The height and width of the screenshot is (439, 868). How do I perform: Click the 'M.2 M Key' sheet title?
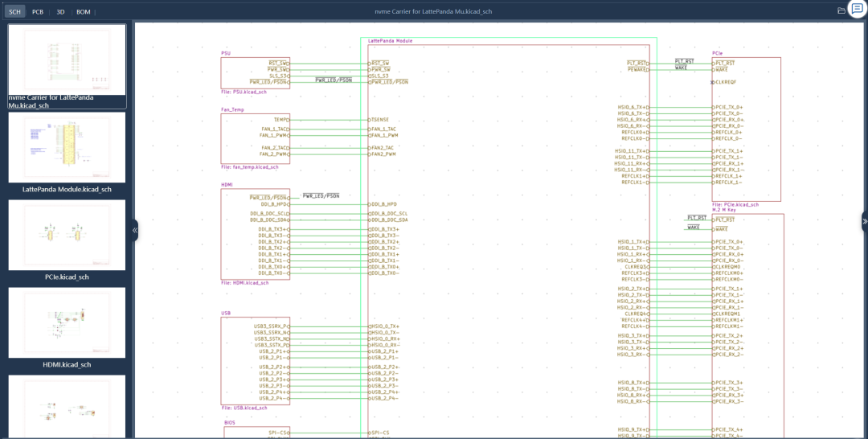tap(724, 210)
